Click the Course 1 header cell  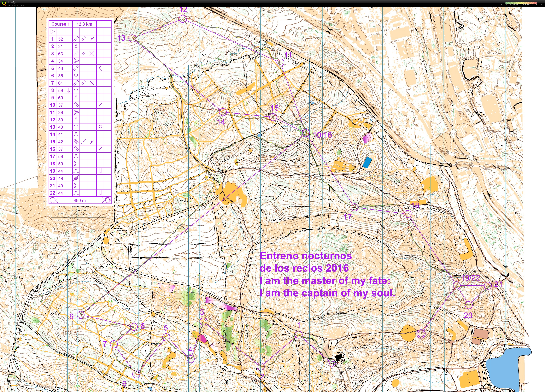tap(60, 24)
